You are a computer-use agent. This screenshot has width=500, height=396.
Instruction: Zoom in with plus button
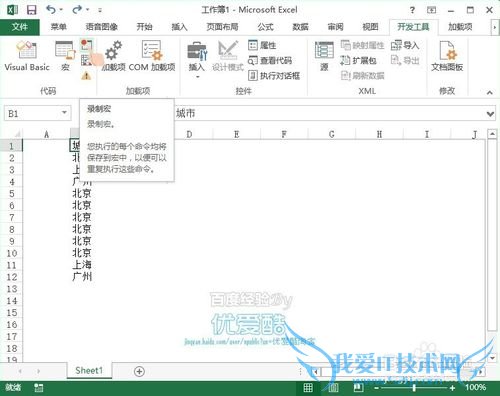pos(452,388)
